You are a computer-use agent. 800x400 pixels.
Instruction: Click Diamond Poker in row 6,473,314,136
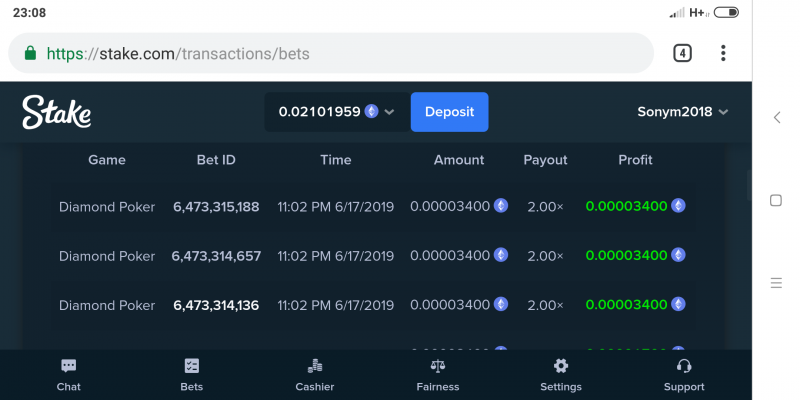coord(107,306)
